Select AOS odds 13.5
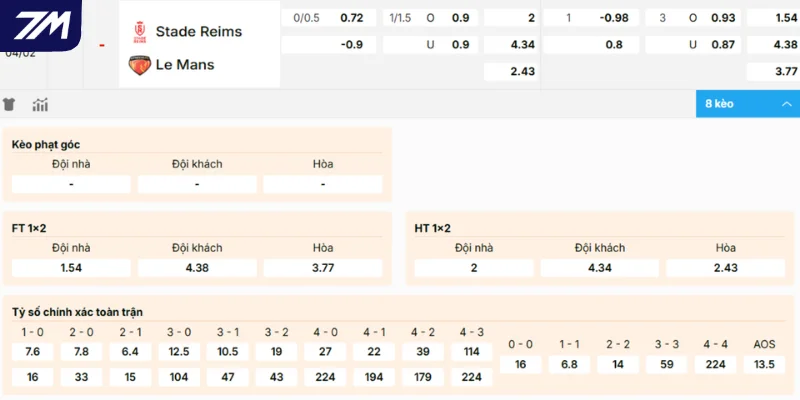 pyautogui.click(x=764, y=365)
